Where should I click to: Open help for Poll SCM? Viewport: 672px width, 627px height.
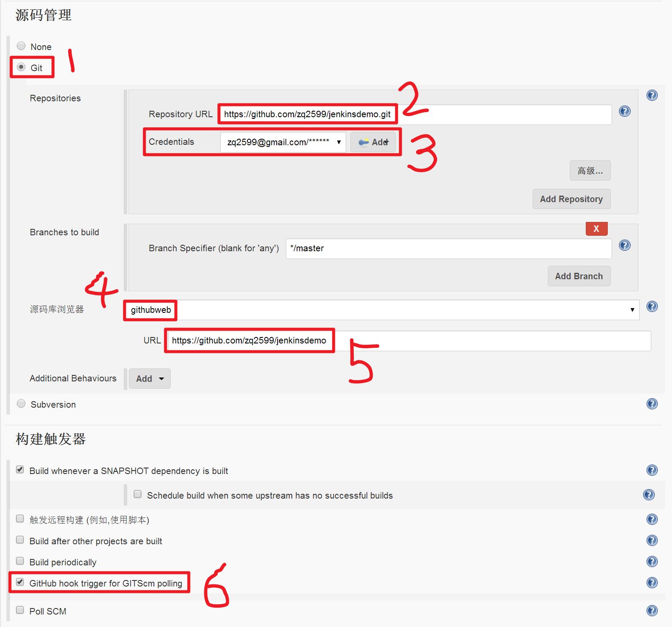652,611
